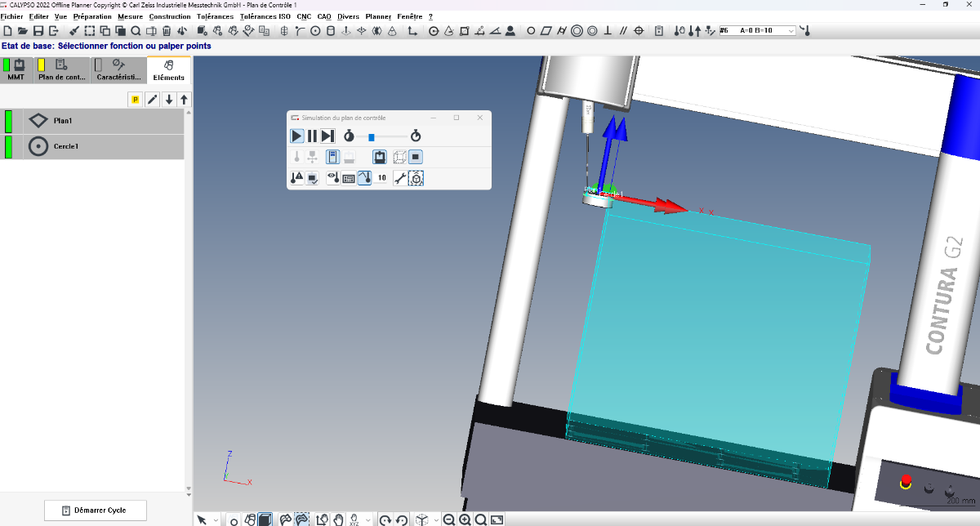Click the zoom-in magnifier in the bottom toolbar
Image resolution: width=980 pixels, height=526 pixels.
(465, 519)
